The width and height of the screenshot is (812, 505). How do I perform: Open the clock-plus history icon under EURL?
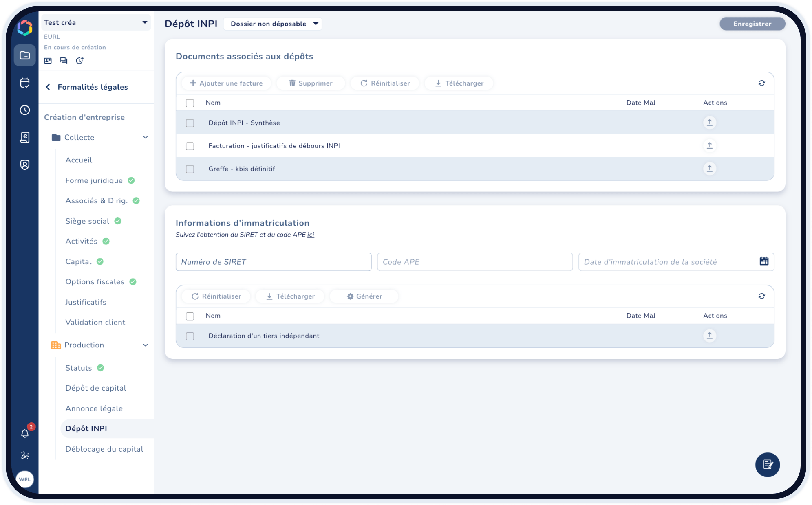(x=80, y=60)
